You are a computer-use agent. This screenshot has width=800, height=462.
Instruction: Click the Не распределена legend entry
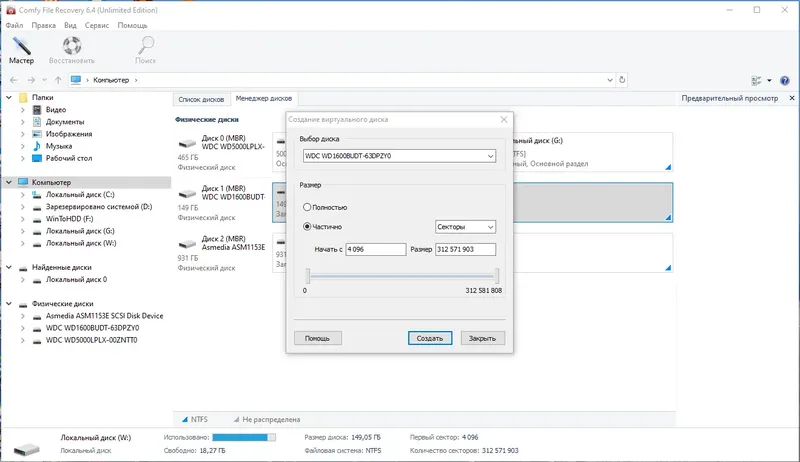(266, 420)
